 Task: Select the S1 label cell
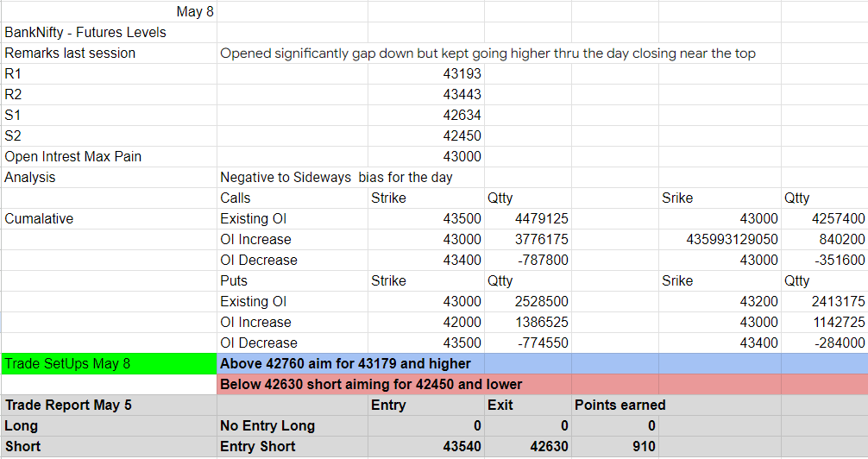click(x=109, y=115)
